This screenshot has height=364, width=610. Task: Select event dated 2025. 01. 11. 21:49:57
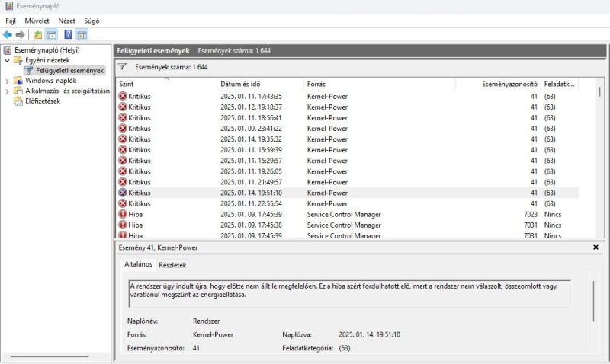pos(348,182)
